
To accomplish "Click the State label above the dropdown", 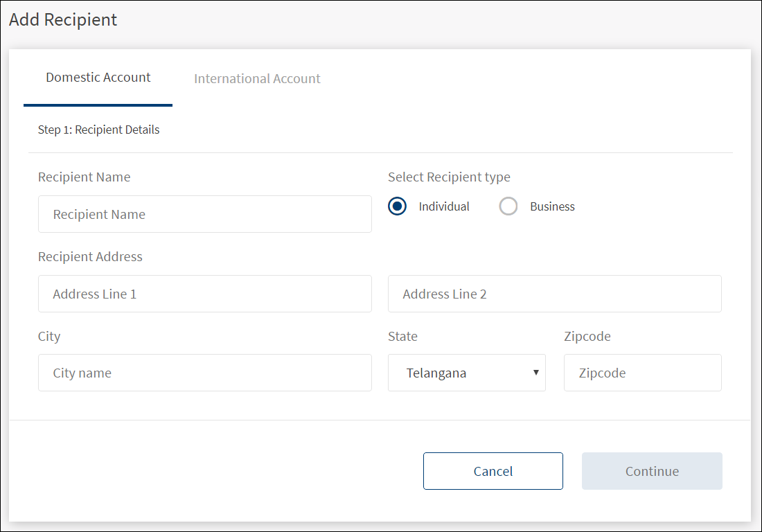I will pyautogui.click(x=402, y=336).
